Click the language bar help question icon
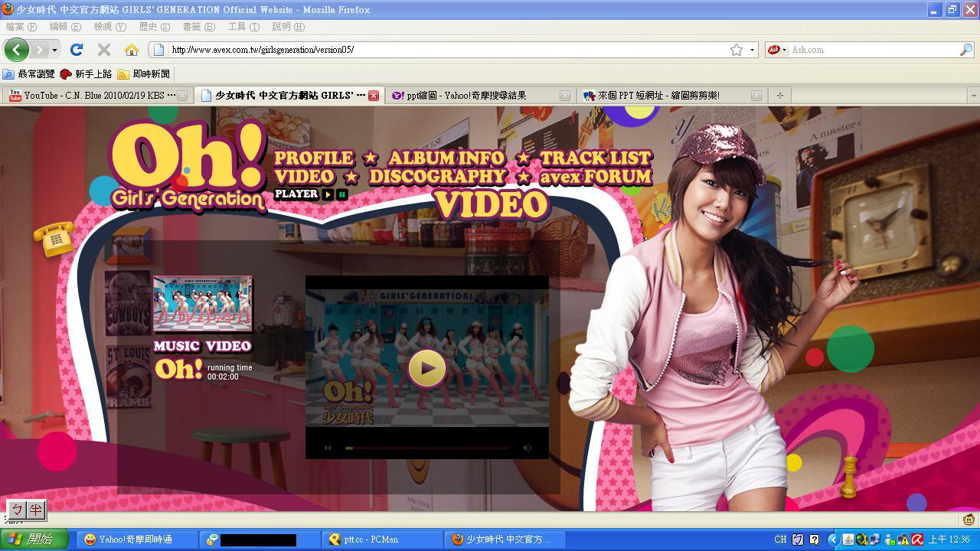Viewport: 980px width, 551px height. [813, 540]
